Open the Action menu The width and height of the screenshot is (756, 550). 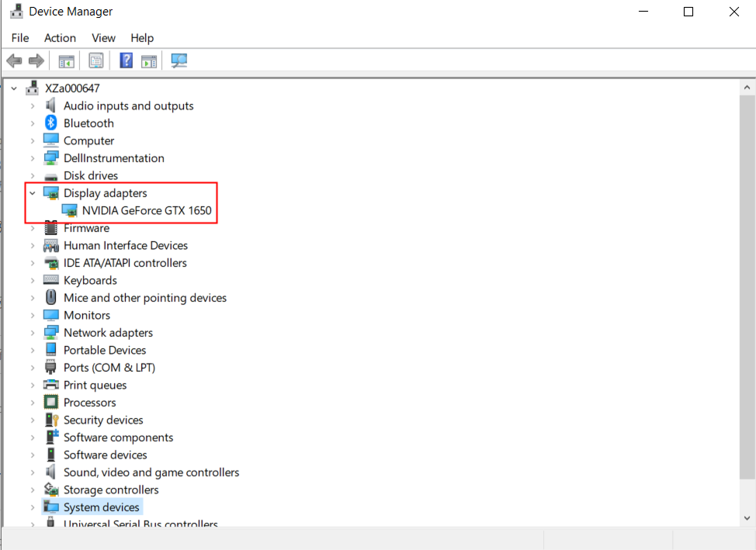point(60,38)
